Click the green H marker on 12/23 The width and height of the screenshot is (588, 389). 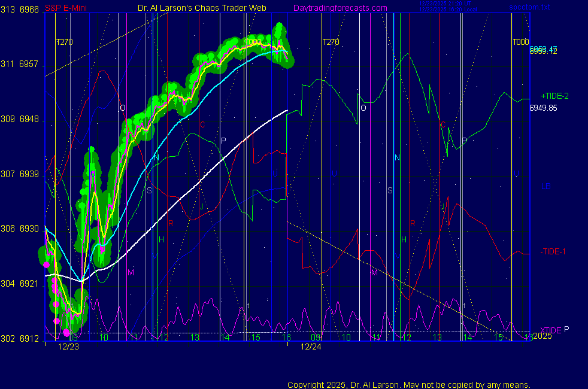click(161, 239)
